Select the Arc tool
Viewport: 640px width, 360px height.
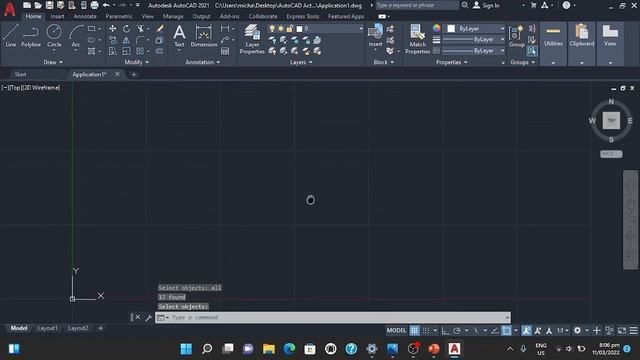[x=76, y=36]
